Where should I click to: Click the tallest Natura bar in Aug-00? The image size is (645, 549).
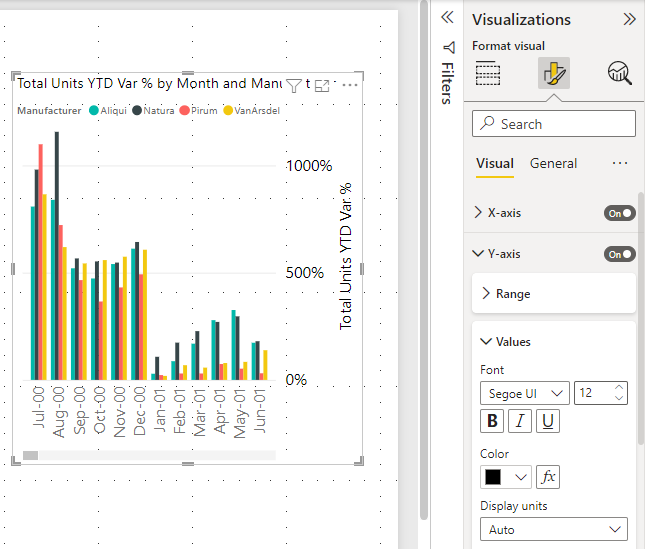57,255
